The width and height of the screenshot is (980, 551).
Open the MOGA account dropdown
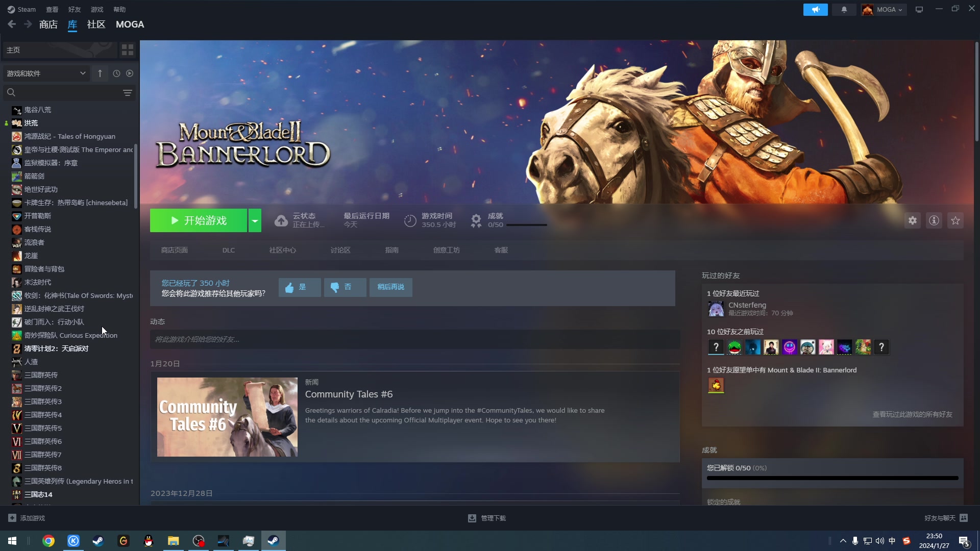[884, 10]
